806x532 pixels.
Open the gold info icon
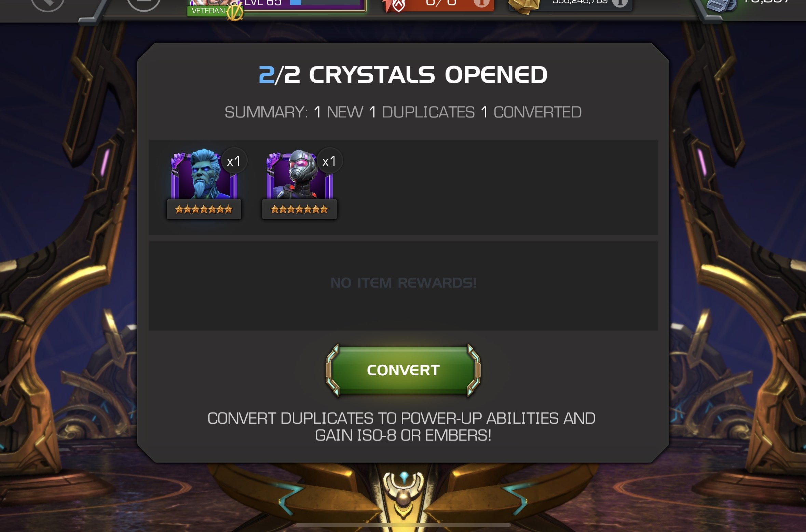coord(619,3)
